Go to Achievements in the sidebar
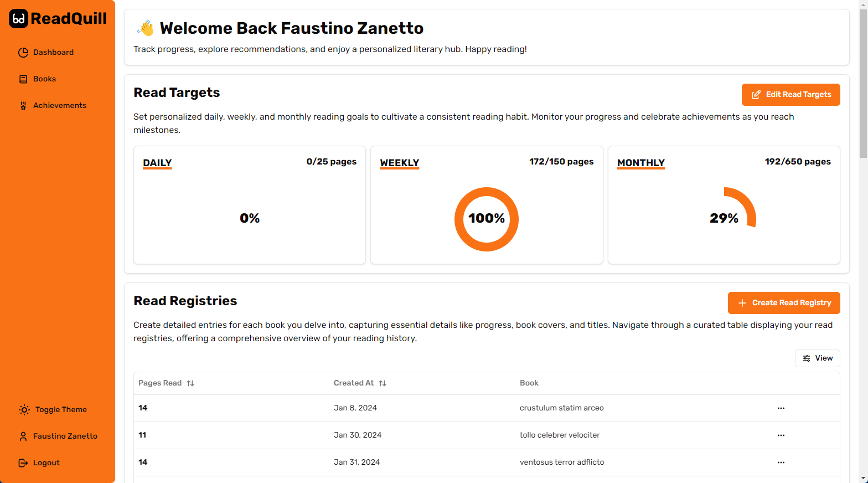The image size is (868, 483). click(59, 106)
